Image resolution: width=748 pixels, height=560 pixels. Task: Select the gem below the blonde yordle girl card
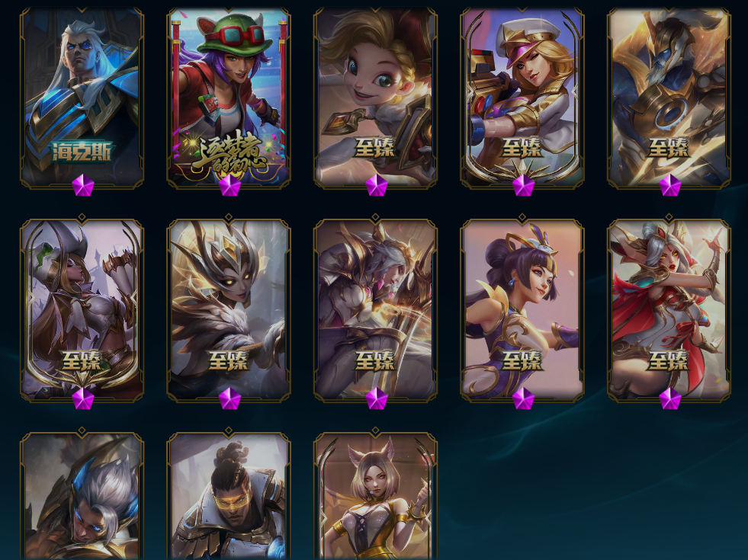(x=377, y=185)
